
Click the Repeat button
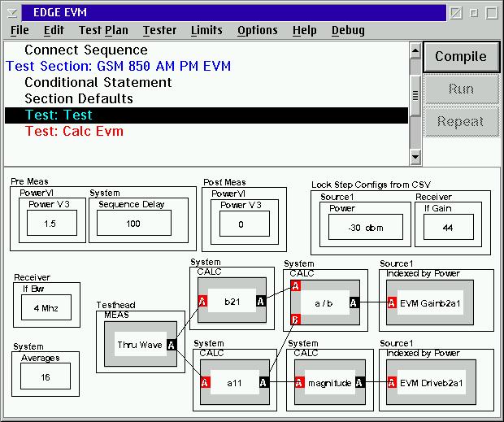tap(461, 122)
